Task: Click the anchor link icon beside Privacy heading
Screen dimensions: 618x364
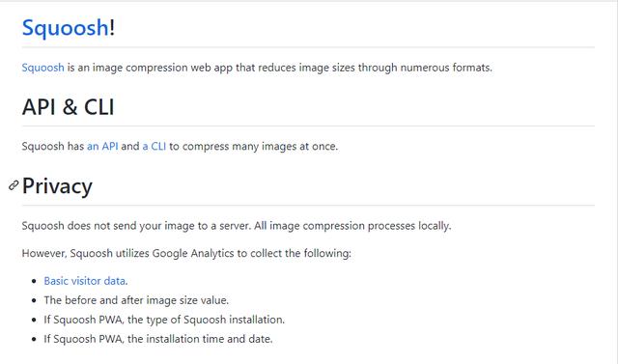Action: tap(14, 185)
